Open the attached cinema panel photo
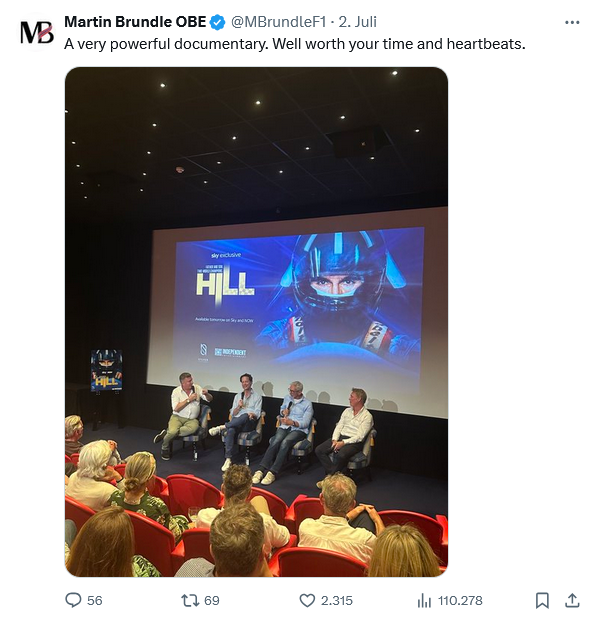598x622 pixels. 256,322
